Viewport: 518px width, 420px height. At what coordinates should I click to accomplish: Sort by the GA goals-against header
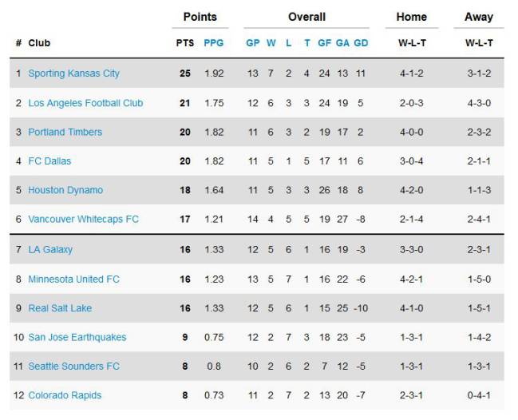pyautogui.click(x=342, y=43)
